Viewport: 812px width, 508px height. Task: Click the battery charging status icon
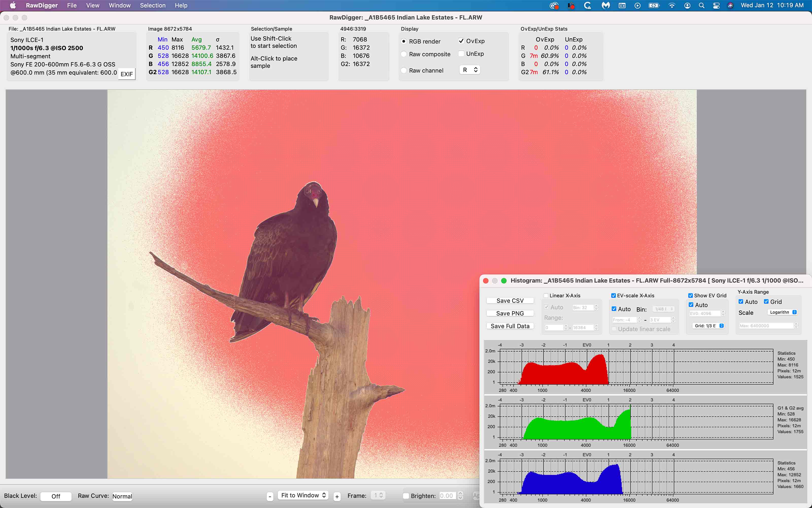654,5
